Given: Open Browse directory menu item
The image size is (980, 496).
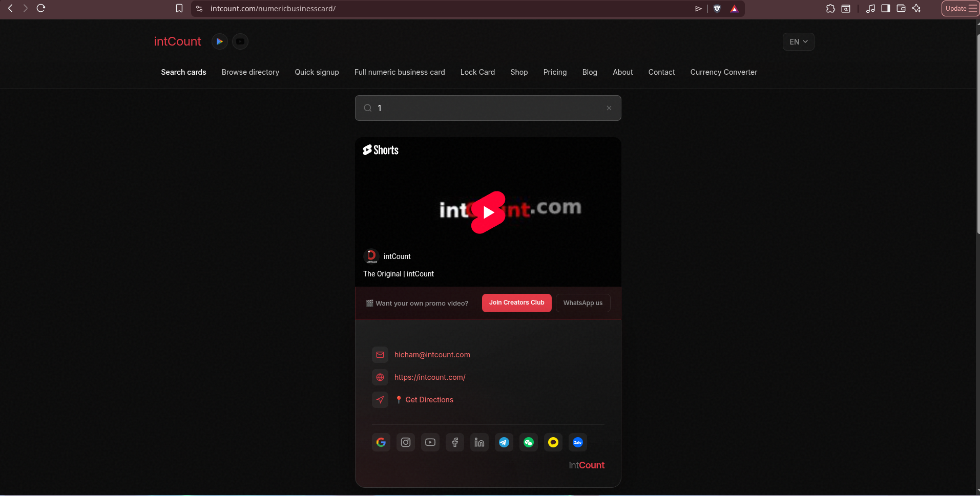Looking at the screenshot, I should click(x=251, y=72).
